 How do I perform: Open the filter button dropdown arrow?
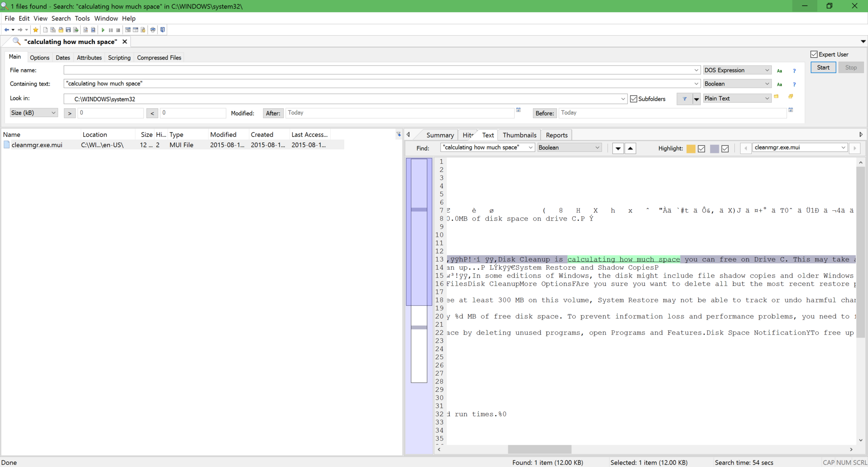[x=697, y=99]
